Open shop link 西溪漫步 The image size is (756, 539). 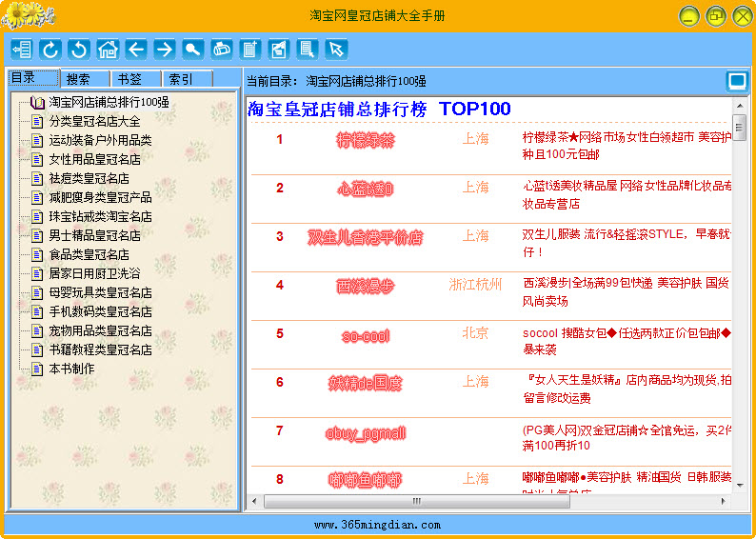click(x=365, y=287)
